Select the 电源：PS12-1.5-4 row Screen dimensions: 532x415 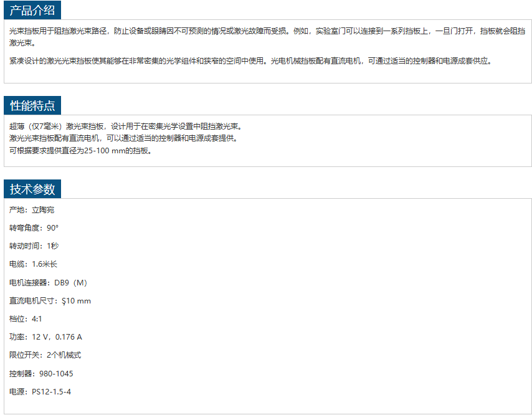point(40,392)
